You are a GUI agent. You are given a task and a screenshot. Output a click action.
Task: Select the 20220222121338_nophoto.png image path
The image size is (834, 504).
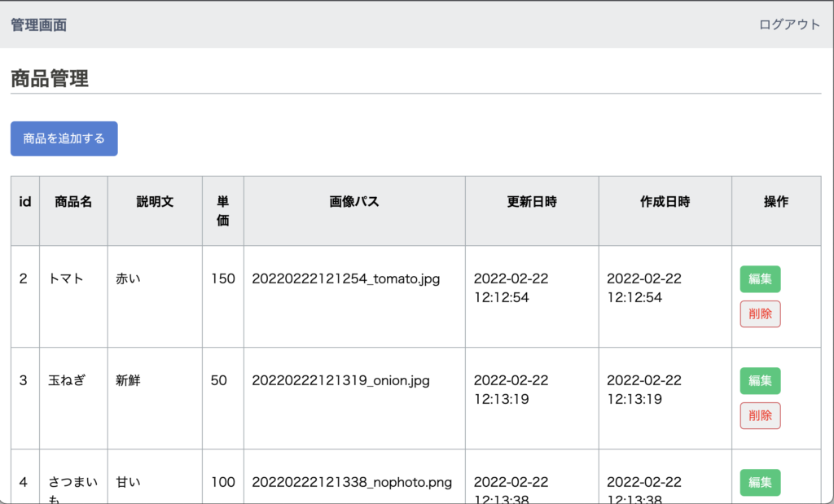point(351,482)
